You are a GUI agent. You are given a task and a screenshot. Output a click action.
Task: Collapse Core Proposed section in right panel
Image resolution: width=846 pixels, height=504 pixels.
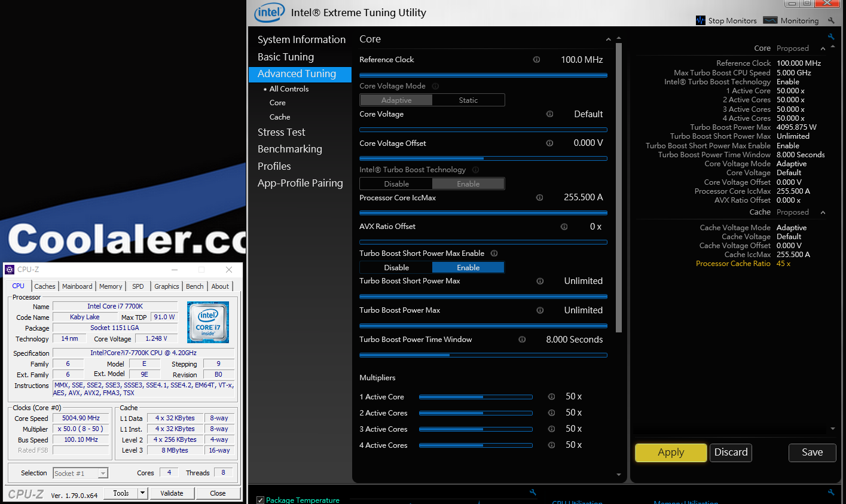pos(823,48)
